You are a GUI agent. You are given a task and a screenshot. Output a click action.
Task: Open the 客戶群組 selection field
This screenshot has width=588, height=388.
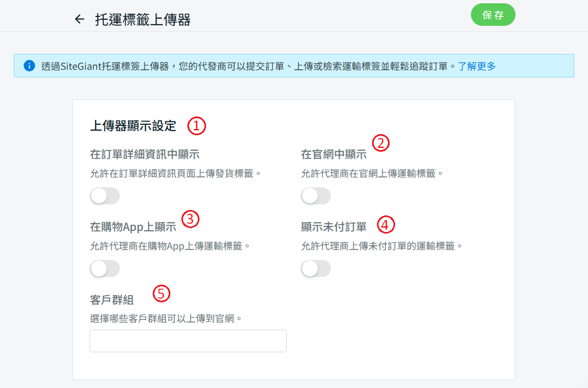[188, 341]
